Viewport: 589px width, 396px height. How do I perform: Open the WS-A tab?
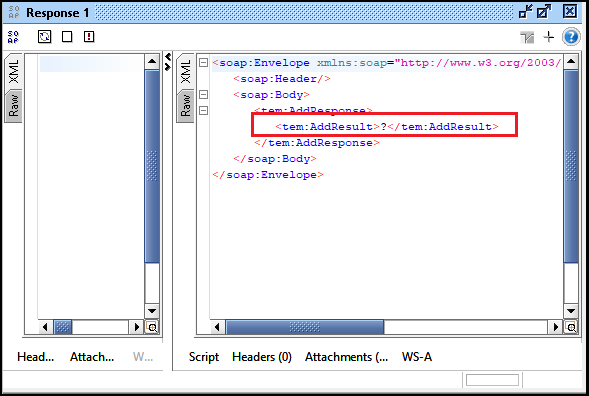tap(417, 357)
